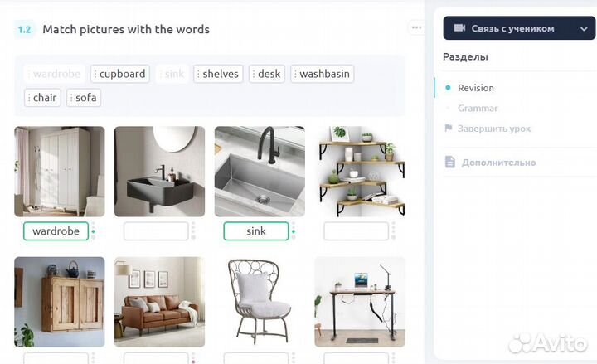Click empty answer box under washbasin picture

156,231
